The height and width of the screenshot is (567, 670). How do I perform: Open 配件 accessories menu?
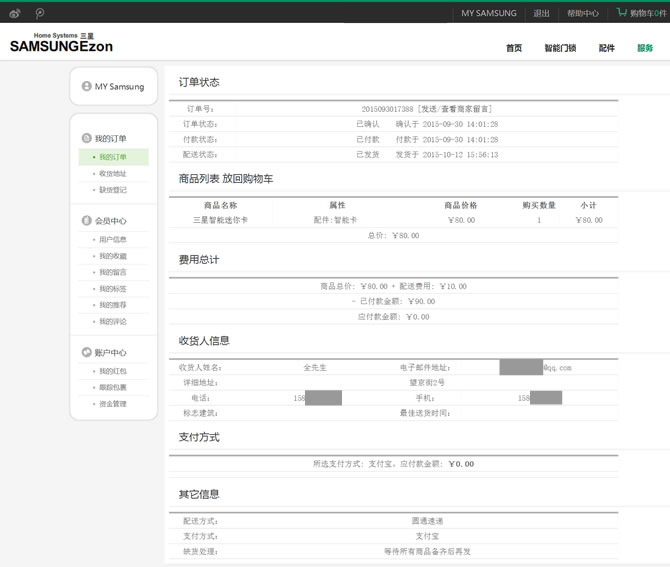point(606,48)
